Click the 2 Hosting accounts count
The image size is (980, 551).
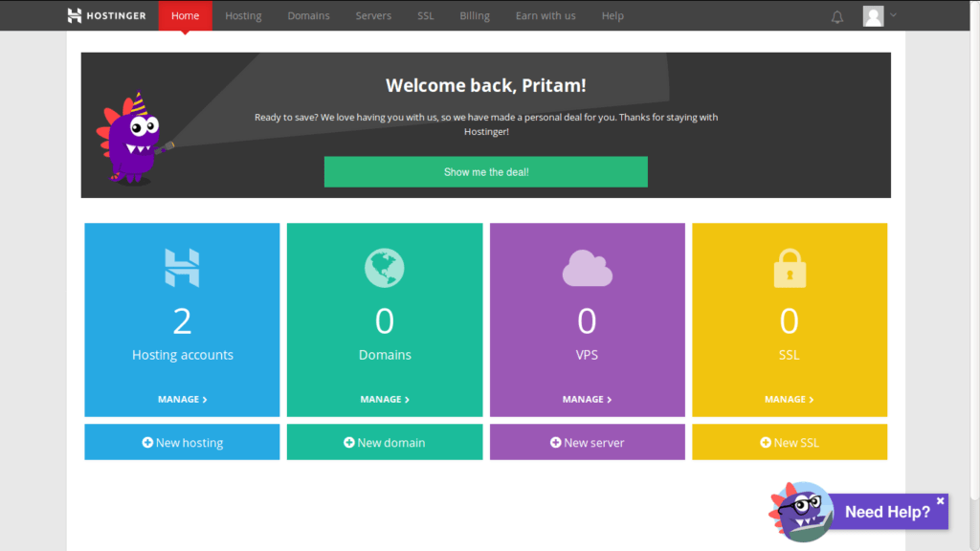click(182, 321)
